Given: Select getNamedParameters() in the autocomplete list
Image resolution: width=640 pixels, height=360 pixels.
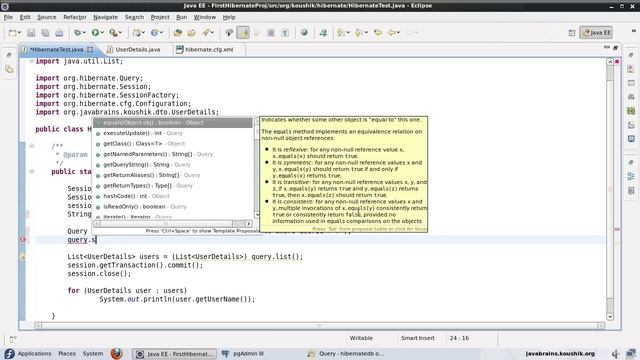Looking at the screenshot, I should (x=173, y=154).
